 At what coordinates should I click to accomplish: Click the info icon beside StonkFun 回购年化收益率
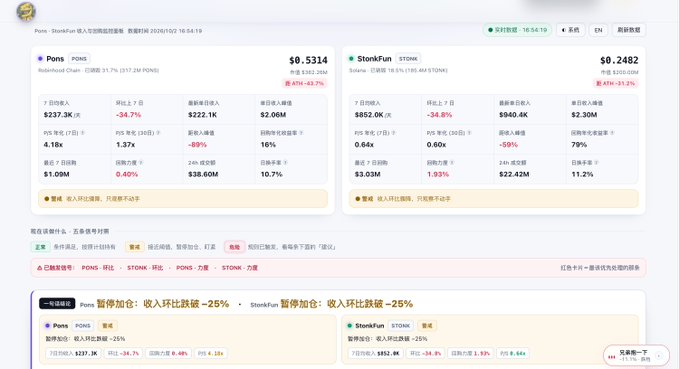tap(612, 133)
